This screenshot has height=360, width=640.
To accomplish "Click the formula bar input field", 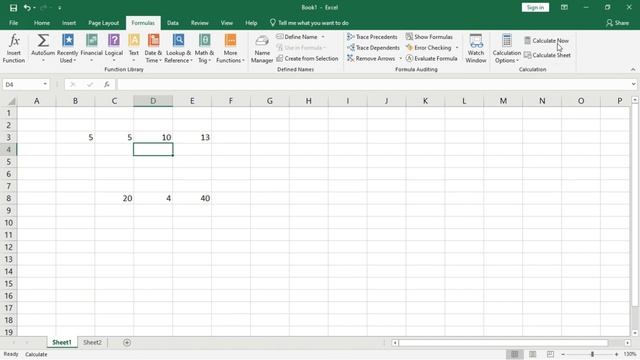I will click(373, 84).
